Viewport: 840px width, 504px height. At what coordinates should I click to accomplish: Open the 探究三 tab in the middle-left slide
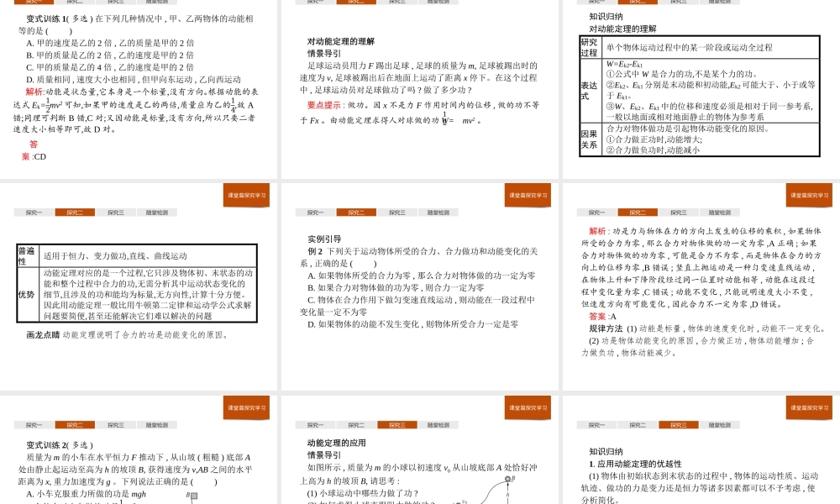point(118,212)
